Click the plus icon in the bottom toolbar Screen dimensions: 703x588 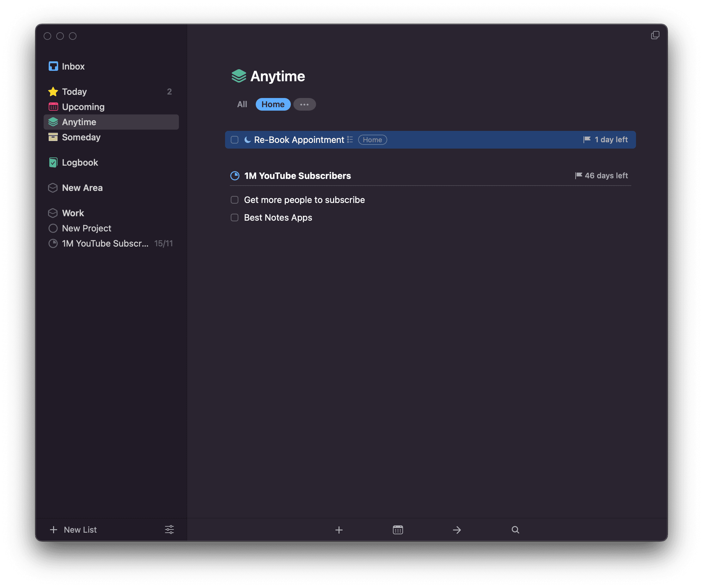point(339,530)
